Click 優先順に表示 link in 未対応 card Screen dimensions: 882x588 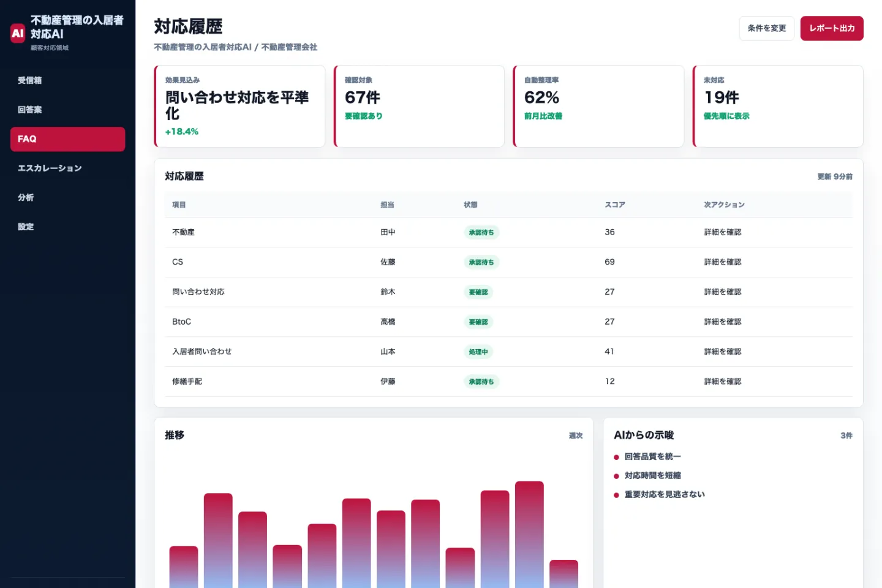[x=726, y=116]
